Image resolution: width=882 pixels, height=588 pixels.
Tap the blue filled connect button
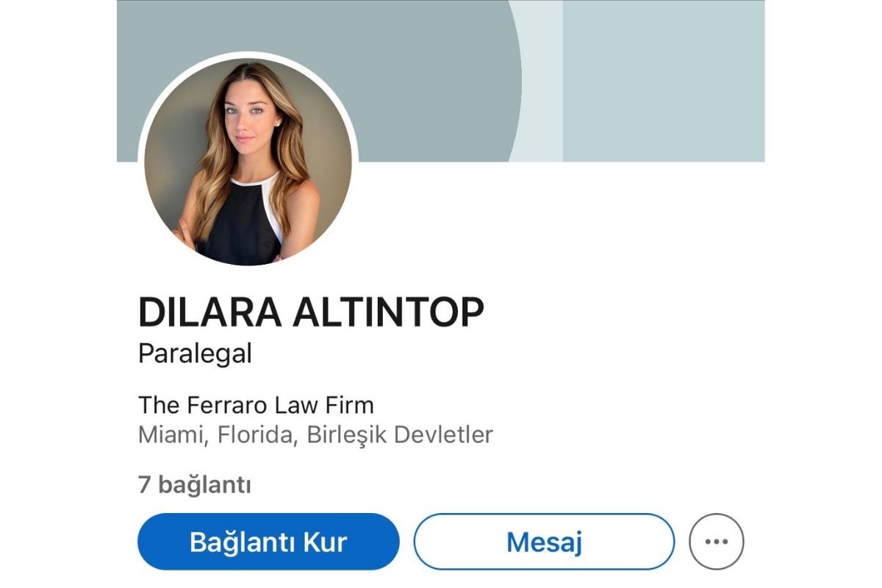268,542
